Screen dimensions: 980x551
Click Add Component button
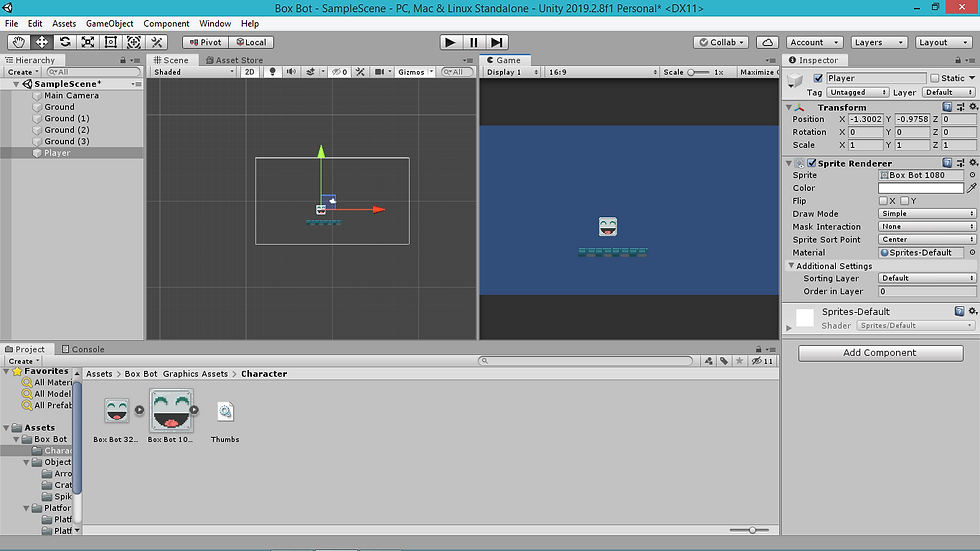880,353
